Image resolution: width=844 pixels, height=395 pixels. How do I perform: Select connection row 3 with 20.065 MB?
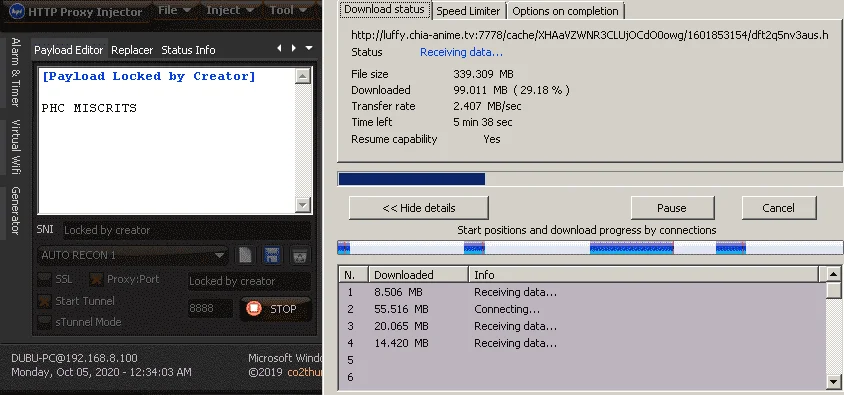[x=582, y=326]
